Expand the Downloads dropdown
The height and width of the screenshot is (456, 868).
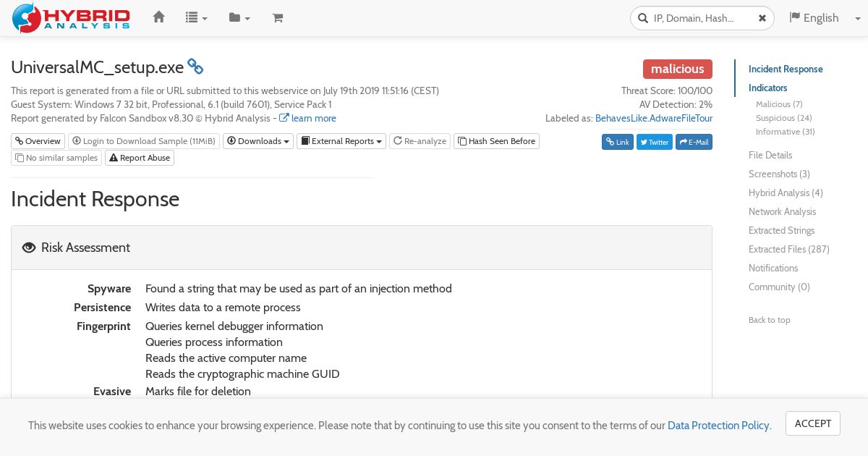[258, 141]
